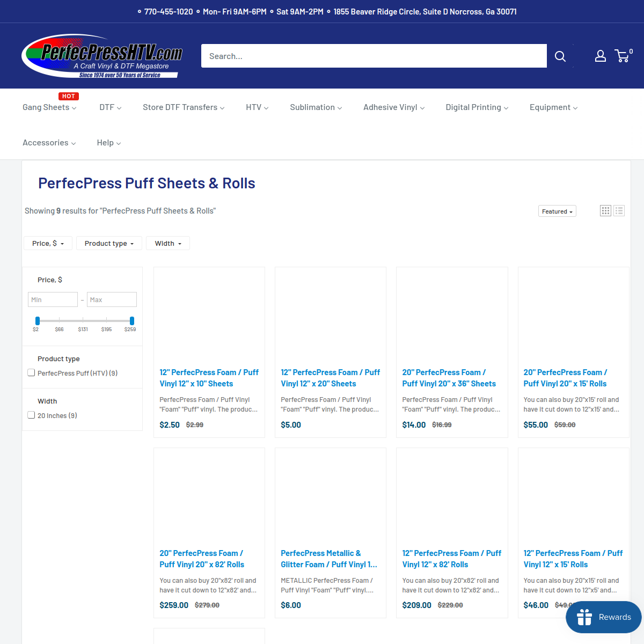
Task: Open the 20" x 82' Rolls product link
Action: (202, 559)
